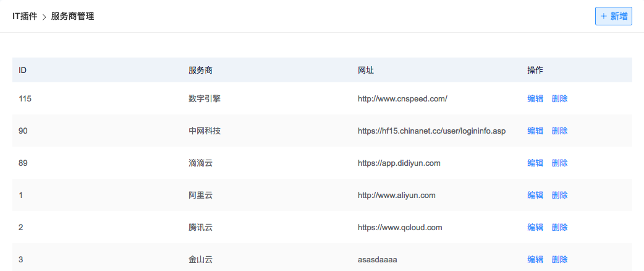The image size is (644, 271).
Task: Click the http://www.cnspeed.com/ URL
Action: click(402, 99)
